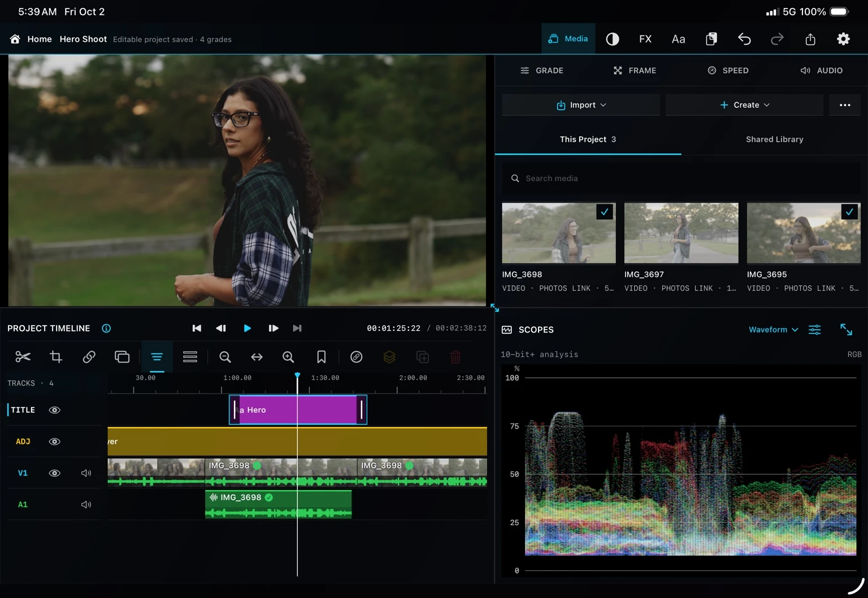
Task: Switch to the GRADE tab
Action: click(542, 71)
